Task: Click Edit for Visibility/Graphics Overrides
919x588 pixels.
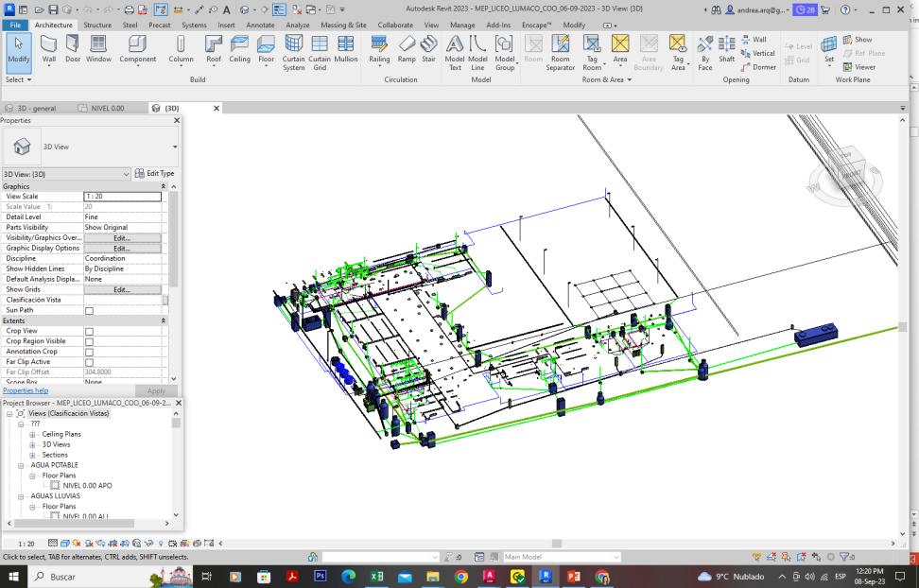Action: coord(121,238)
